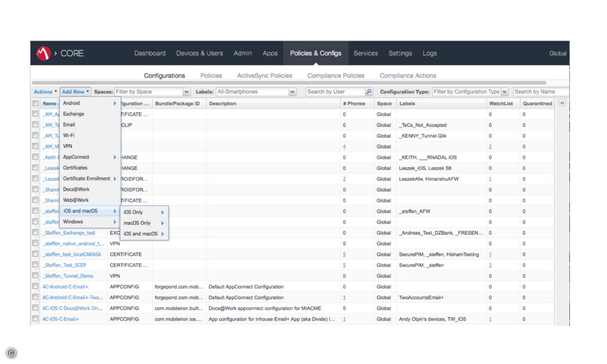
Task: Select the AC-iOS-C-Docs@Work row checkbox
Action: point(35,308)
